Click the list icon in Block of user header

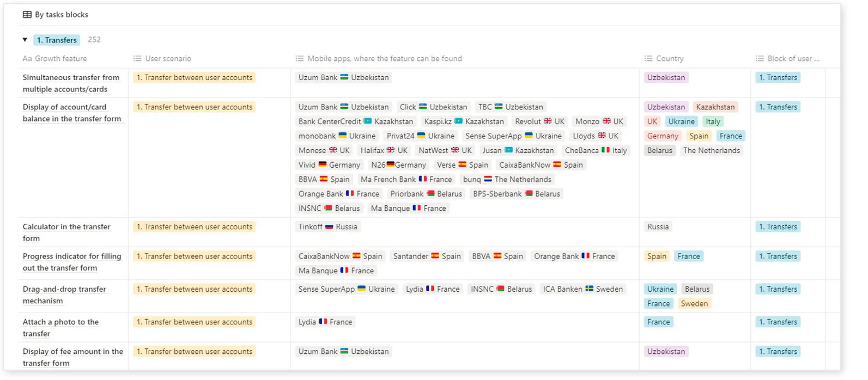tap(760, 58)
